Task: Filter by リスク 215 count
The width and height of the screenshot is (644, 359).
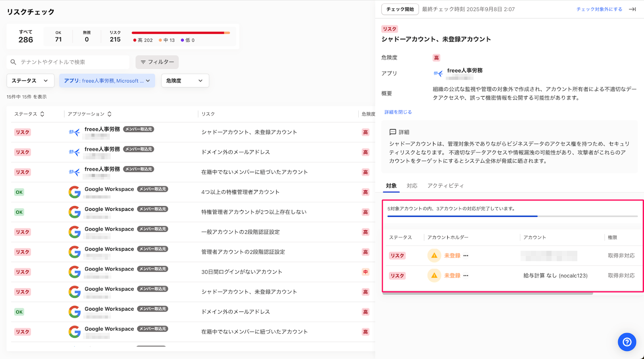Action: [x=115, y=36]
